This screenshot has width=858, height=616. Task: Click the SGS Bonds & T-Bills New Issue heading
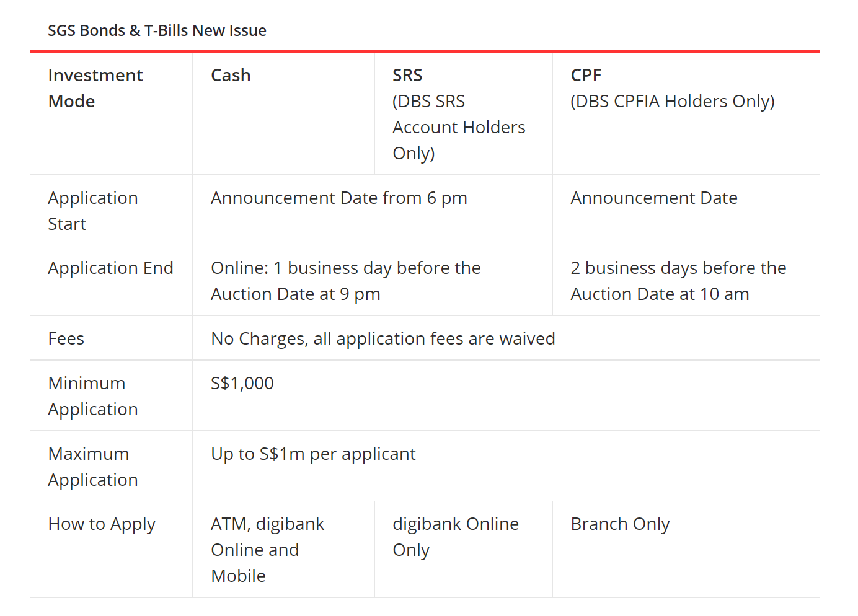(157, 30)
